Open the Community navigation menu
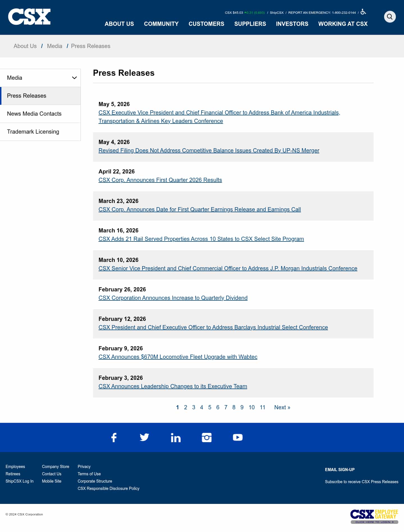The width and height of the screenshot is (404, 532). (161, 24)
